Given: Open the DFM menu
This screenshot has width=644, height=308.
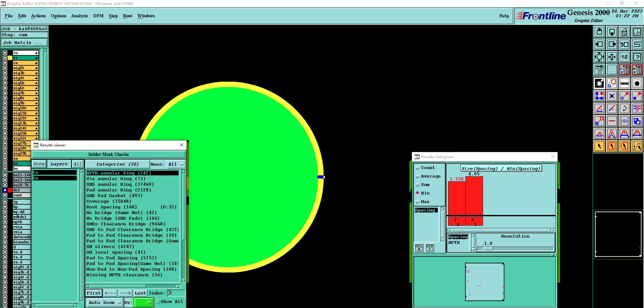Looking at the screenshot, I should 98,16.
